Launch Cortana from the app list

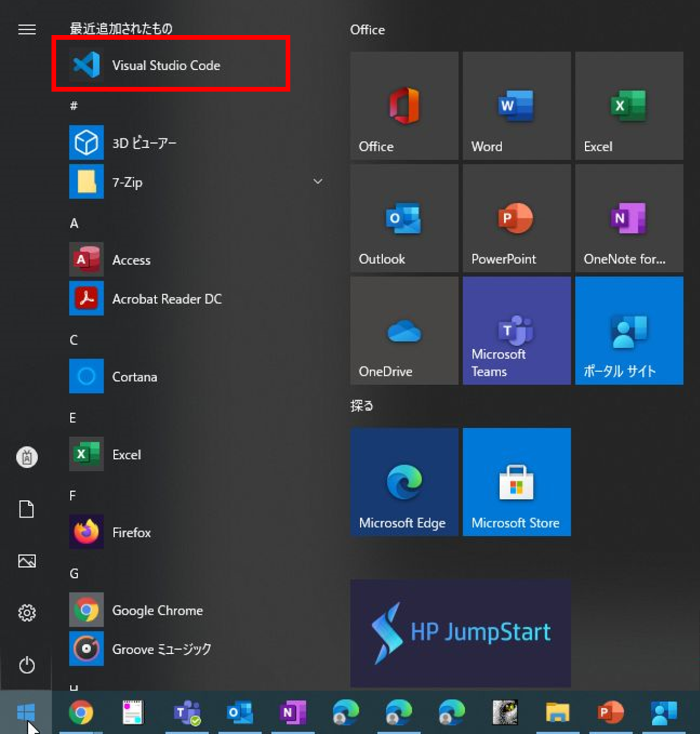[135, 376]
